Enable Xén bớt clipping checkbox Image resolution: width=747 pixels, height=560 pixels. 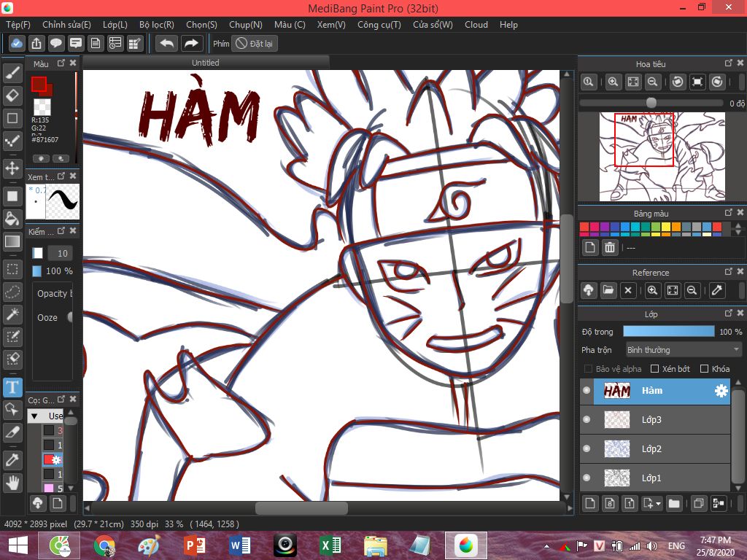[654, 368]
